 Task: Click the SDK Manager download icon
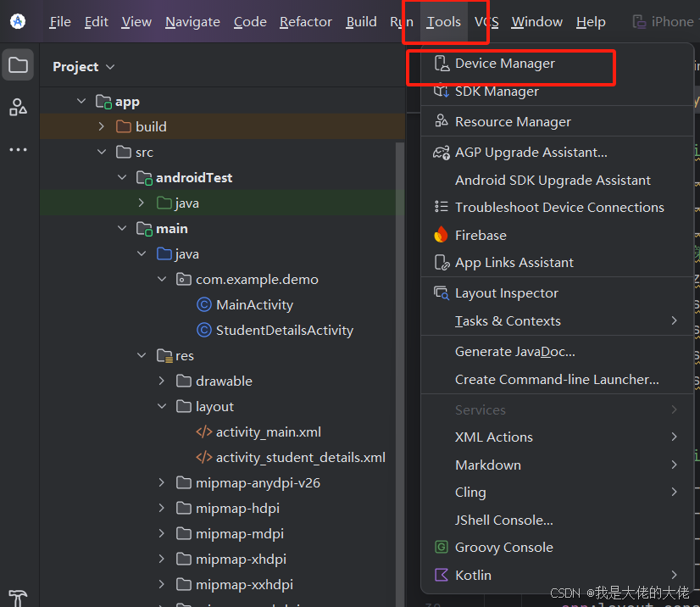[442, 92]
